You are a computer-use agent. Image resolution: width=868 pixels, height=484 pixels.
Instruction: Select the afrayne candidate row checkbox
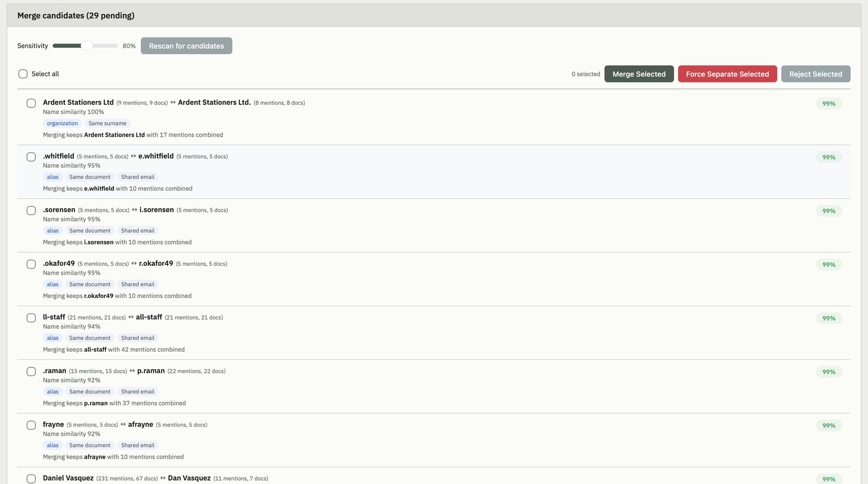point(31,425)
